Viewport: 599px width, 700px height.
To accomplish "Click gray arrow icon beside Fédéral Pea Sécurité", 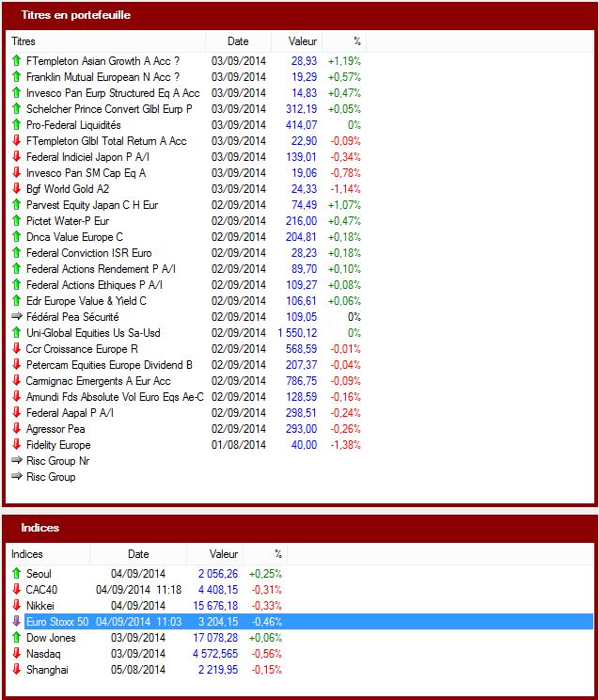I will (16, 317).
